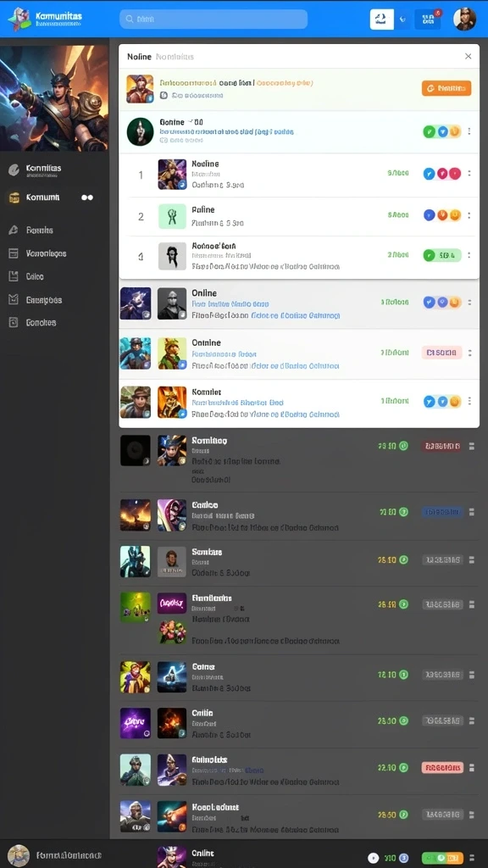The width and height of the screenshot is (488, 868).
Task: Click the bearded man portrait avatar
Action: tap(171, 562)
